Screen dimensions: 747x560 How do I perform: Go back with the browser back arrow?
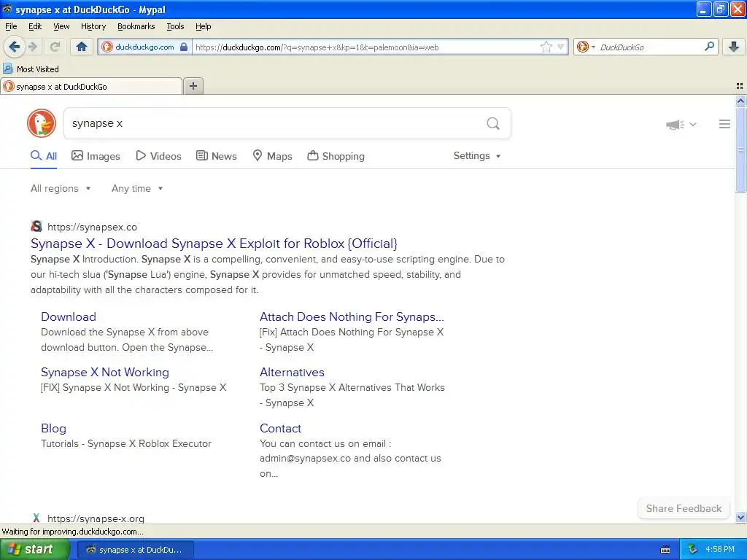tap(14, 47)
